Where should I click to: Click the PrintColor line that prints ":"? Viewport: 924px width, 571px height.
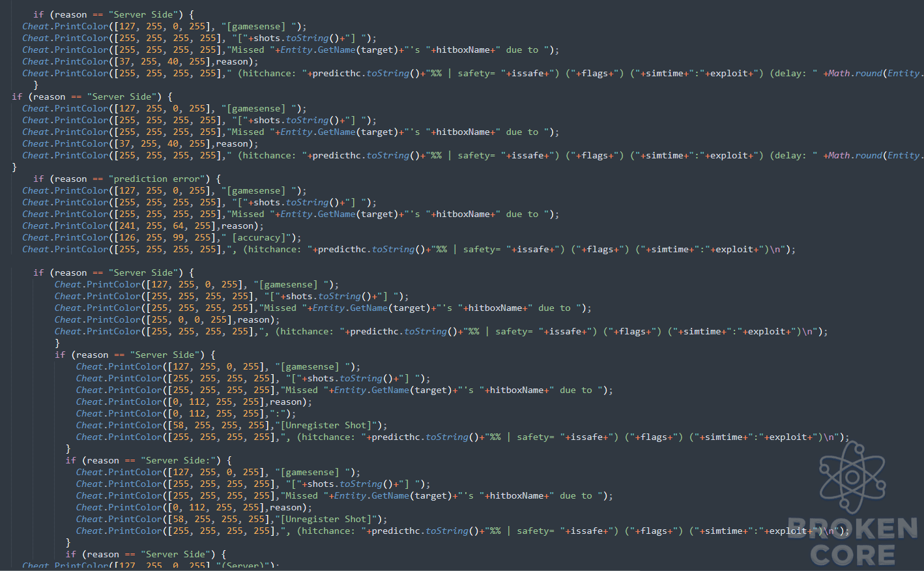[x=186, y=413]
